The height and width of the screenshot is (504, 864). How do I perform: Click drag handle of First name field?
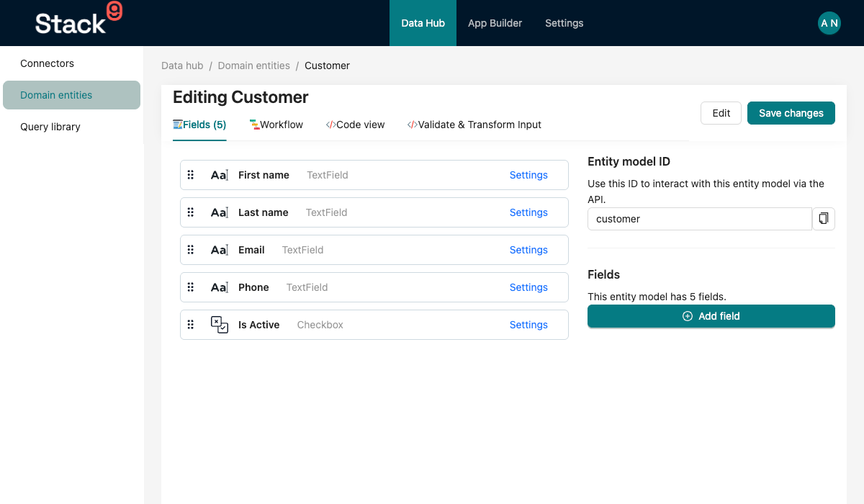(x=191, y=175)
